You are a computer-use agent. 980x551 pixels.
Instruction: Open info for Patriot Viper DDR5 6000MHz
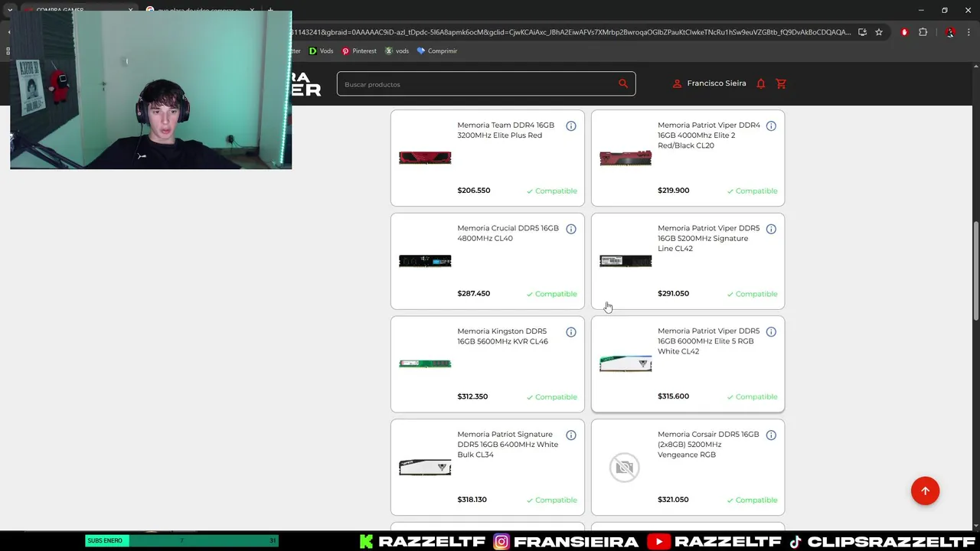point(771,332)
